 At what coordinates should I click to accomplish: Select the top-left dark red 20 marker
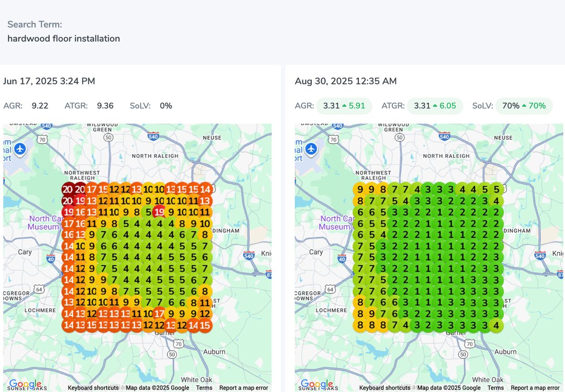pos(68,190)
